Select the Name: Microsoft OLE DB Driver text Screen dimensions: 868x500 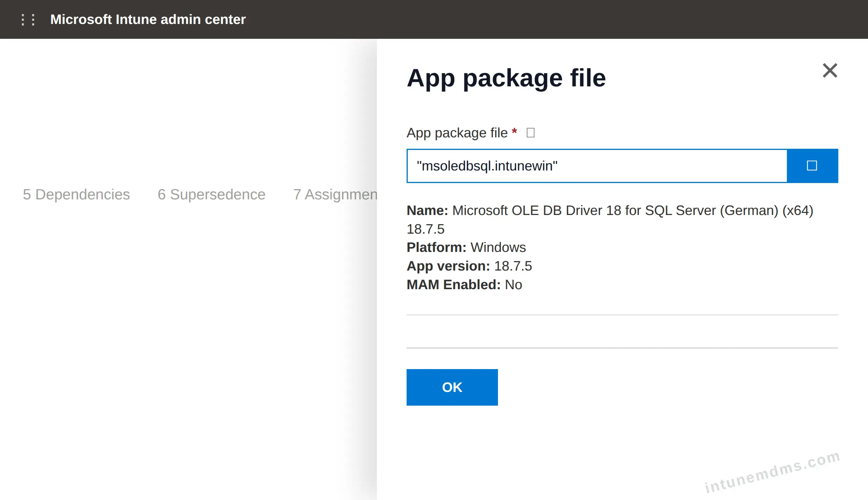tap(610, 210)
